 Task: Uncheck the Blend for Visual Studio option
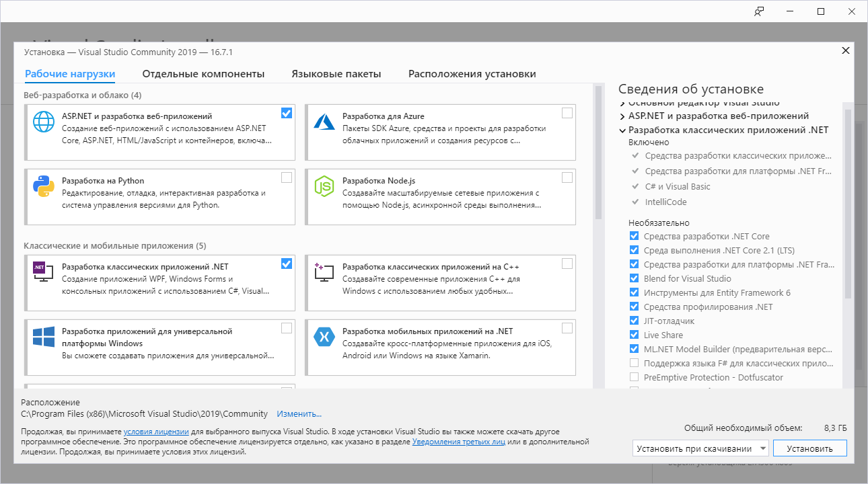[x=634, y=278]
